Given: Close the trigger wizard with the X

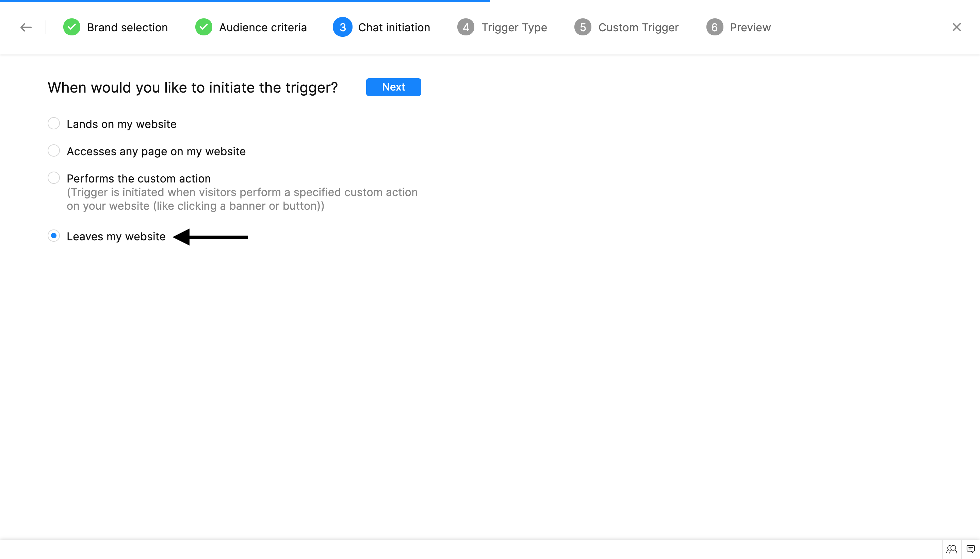Looking at the screenshot, I should coord(957,27).
